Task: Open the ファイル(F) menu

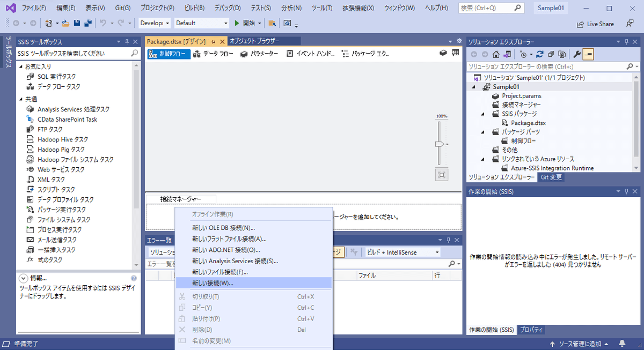Action: 34,8
